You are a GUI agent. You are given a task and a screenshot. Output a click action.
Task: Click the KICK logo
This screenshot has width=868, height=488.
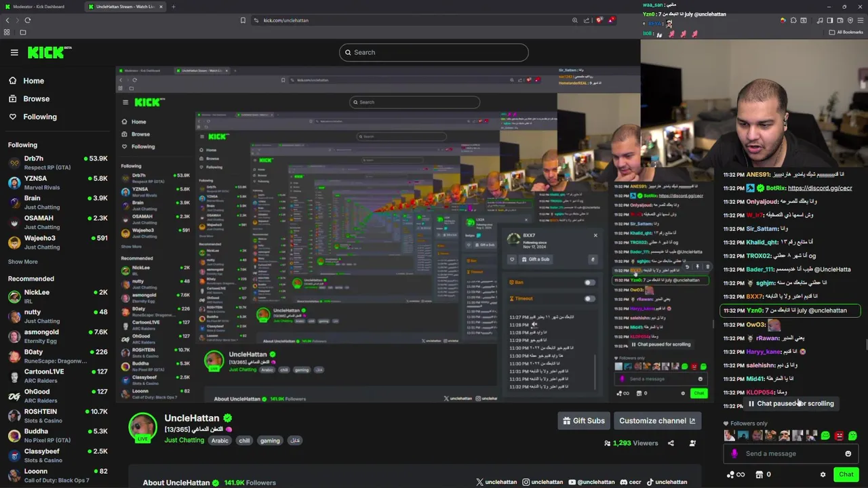tap(50, 52)
